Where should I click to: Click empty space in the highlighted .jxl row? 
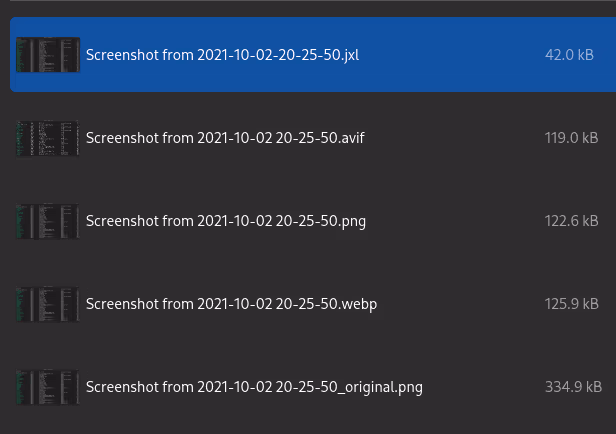pos(450,55)
